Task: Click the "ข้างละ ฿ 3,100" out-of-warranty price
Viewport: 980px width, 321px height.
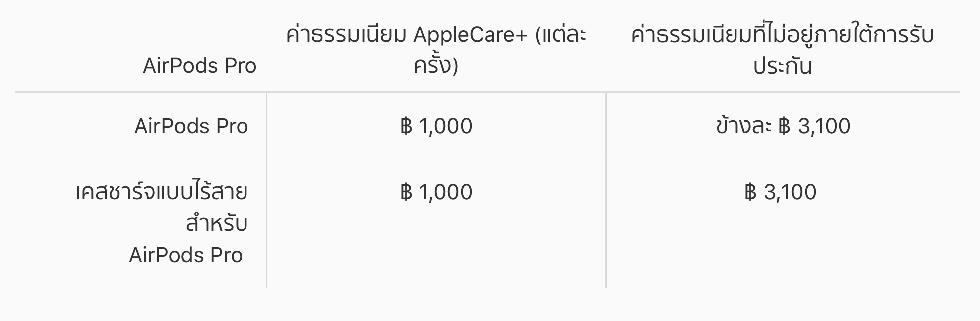Action: (x=783, y=126)
